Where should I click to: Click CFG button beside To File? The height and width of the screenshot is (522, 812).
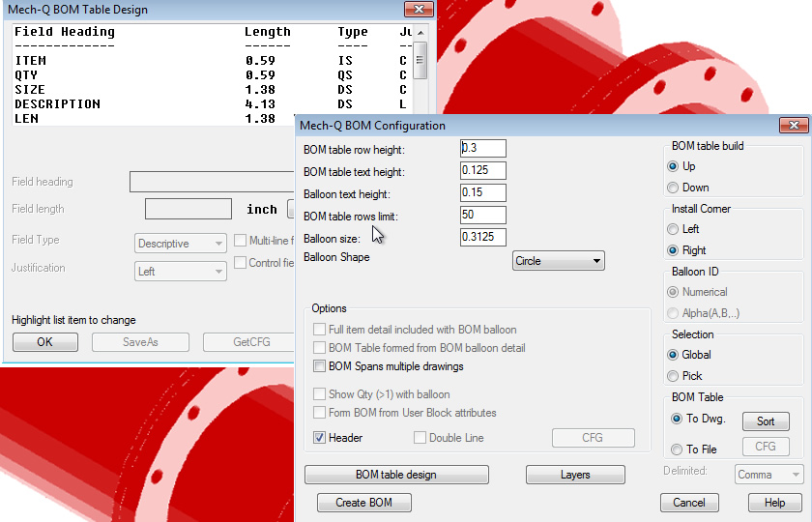pos(766,447)
